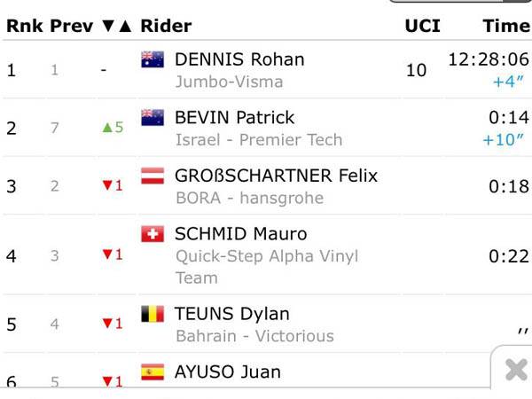This screenshot has width=532, height=399.
Task: Open GROßSCHARTNER Felix rider profile
Action: point(276,176)
